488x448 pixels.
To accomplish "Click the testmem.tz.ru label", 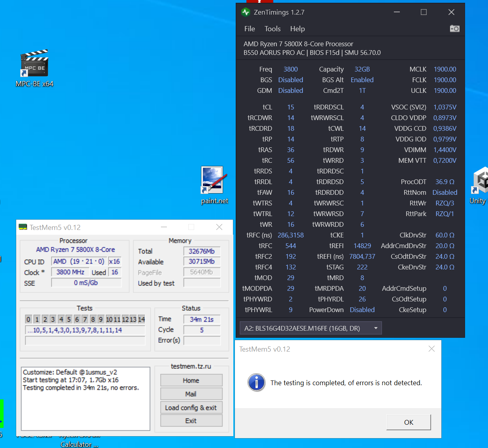I will click(x=191, y=366).
